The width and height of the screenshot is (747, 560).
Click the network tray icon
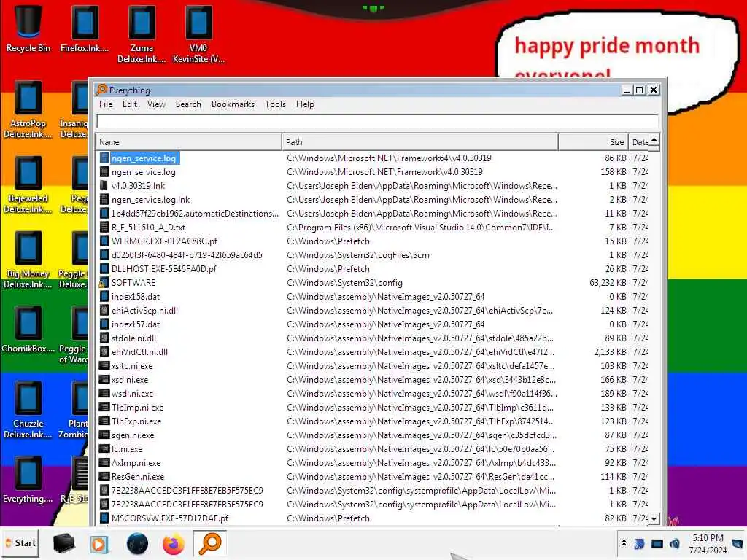click(657, 543)
